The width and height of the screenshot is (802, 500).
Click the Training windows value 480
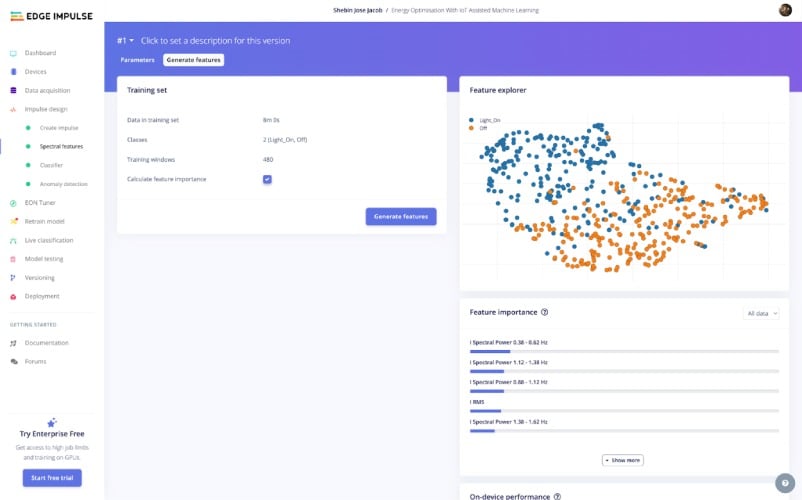click(x=268, y=160)
